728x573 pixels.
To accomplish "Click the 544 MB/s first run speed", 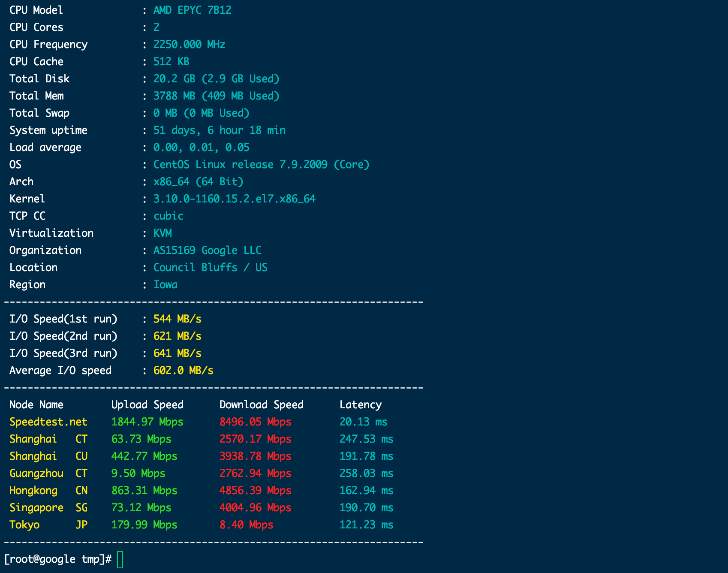I will [177, 319].
